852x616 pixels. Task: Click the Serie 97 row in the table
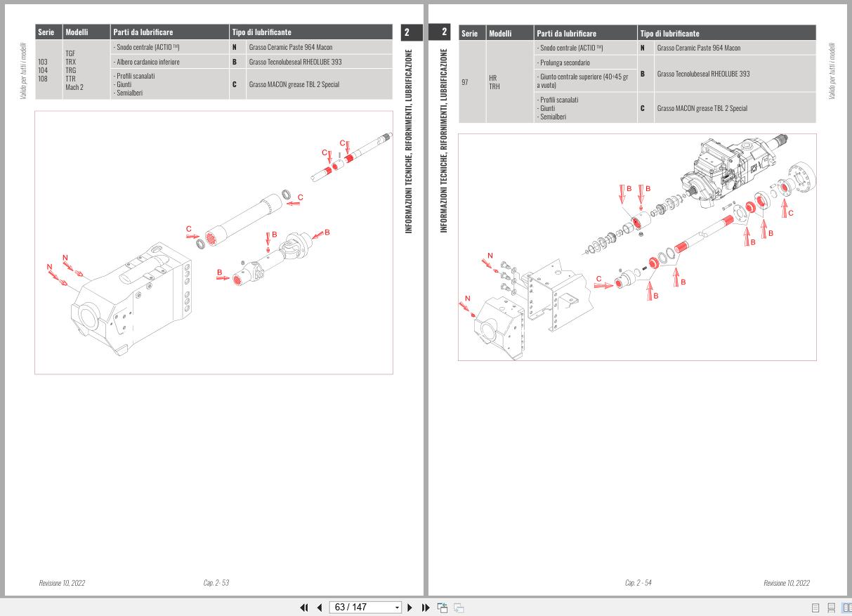(464, 81)
